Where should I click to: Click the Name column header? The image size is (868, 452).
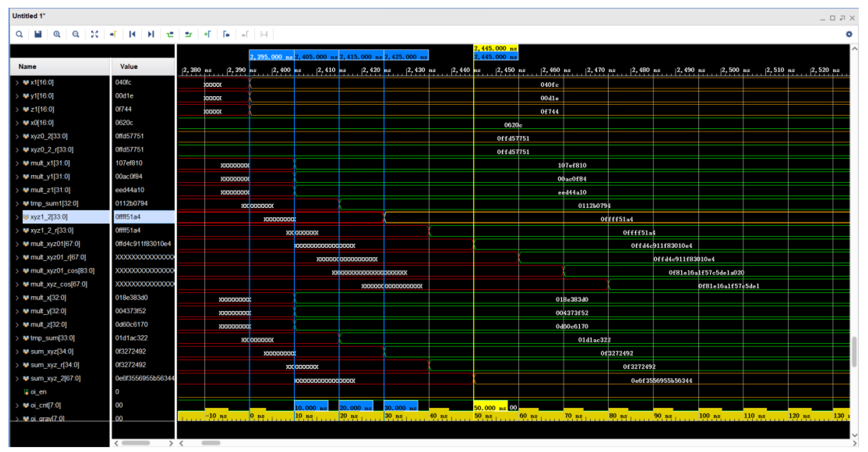28,67
